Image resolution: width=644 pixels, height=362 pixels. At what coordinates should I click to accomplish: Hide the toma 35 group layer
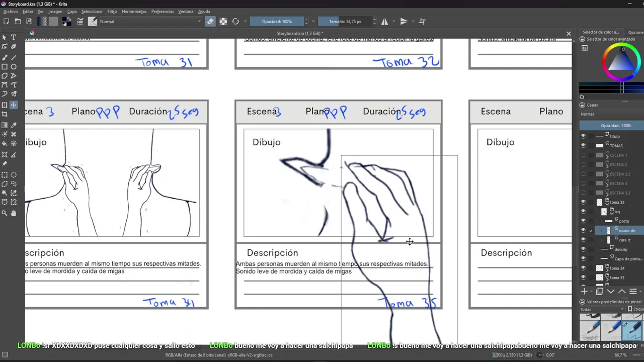(583, 202)
